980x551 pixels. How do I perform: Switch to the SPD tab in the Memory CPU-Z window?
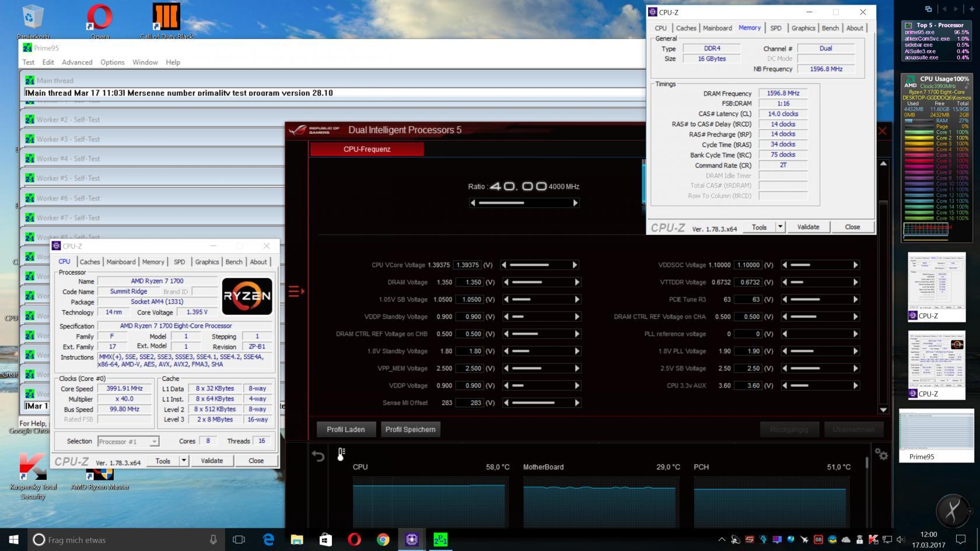coord(776,28)
